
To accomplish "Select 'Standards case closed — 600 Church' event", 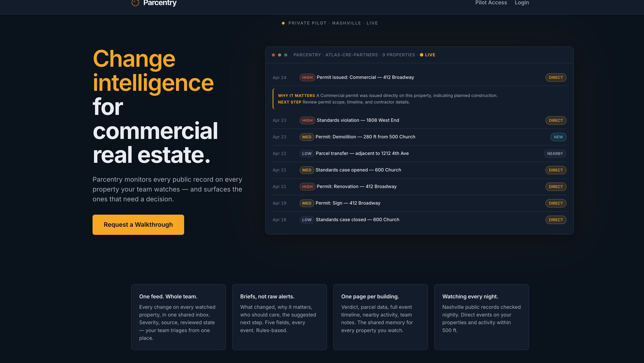I will pyautogui.click(x=357, y=219).
